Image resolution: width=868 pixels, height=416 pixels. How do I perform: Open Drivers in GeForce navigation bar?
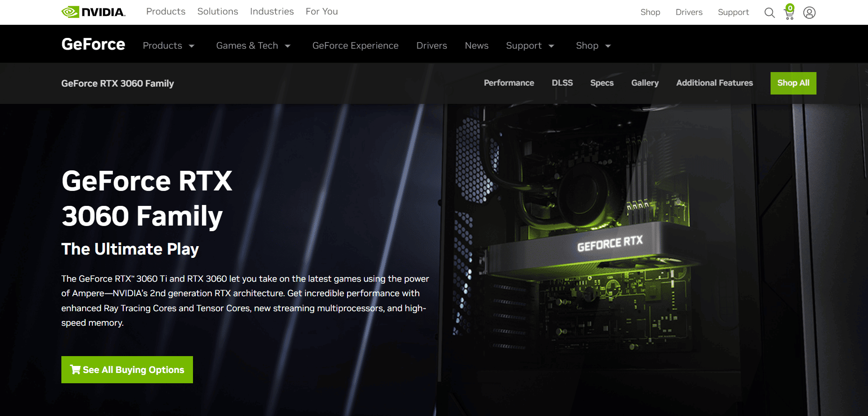[x=432, y=45]
